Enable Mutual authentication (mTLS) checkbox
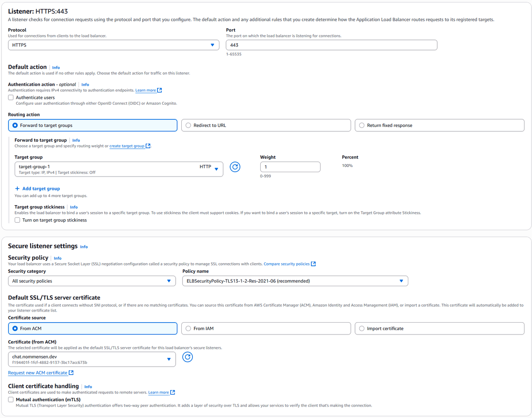Image resolution: width=532 pixels, height=418 pixels. [11, 399]
